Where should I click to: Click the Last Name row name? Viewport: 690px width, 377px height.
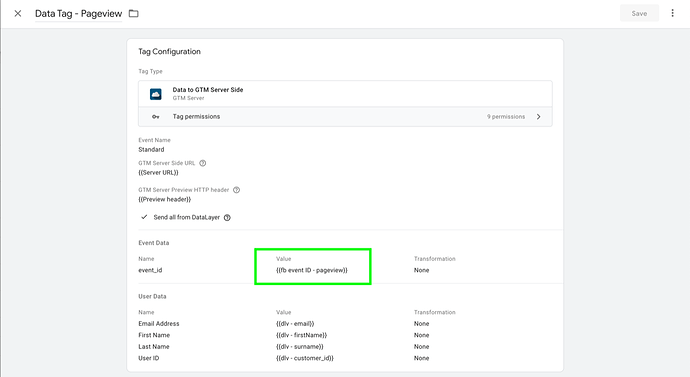point(154,347)
